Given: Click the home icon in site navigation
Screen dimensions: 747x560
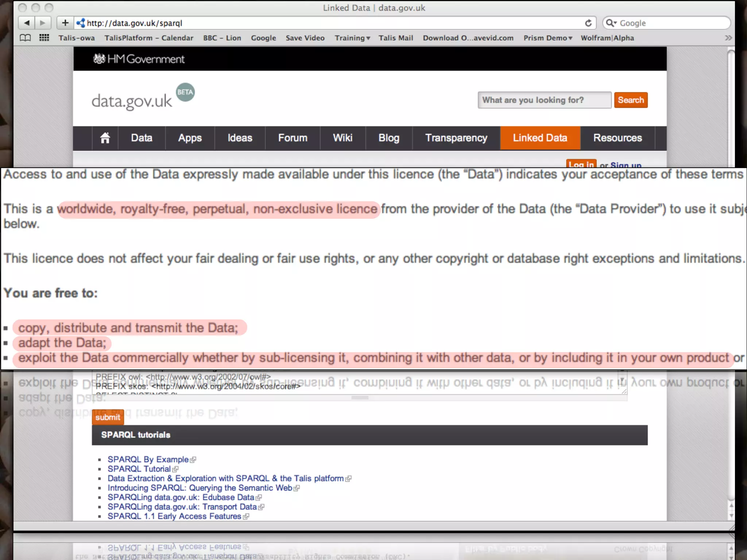Looking at the screenshot, I should [105, 138].
